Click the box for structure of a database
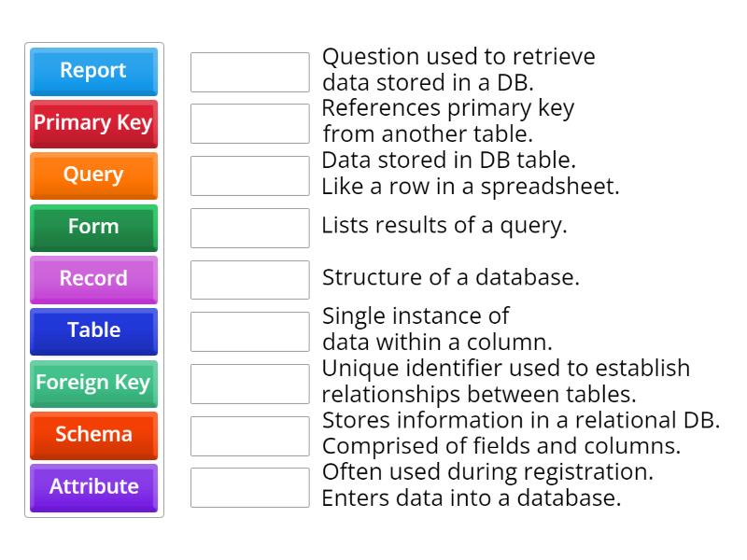This screenshot has height=560, width=747. coord(248,277)
